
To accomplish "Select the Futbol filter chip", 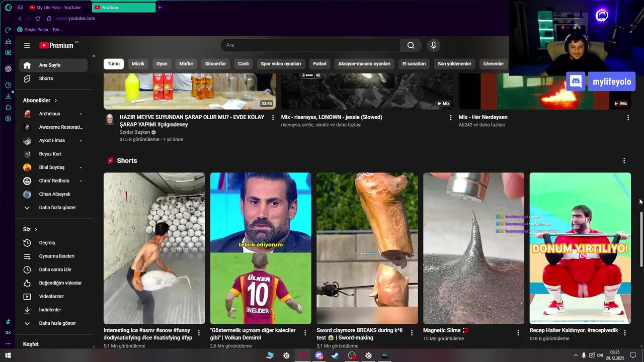I will pos(319,64).
